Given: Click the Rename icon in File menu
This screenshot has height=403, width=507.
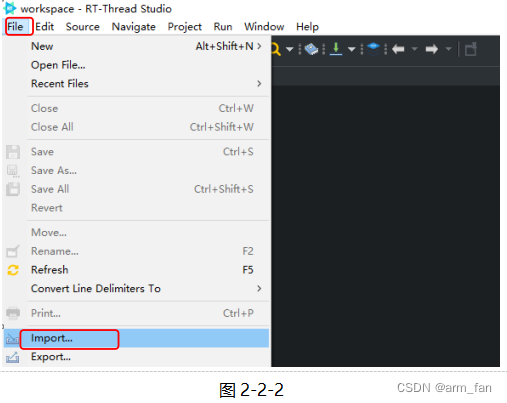Looking at the screenshot, I should pos(13,251).
